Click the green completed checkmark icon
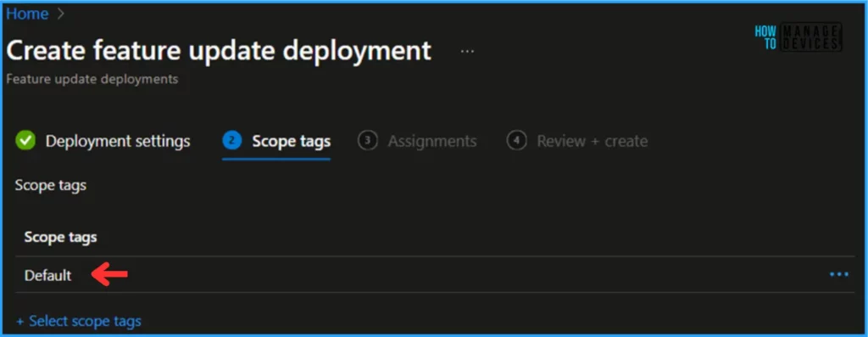868x337 pixels. click(x=25, y=141)
